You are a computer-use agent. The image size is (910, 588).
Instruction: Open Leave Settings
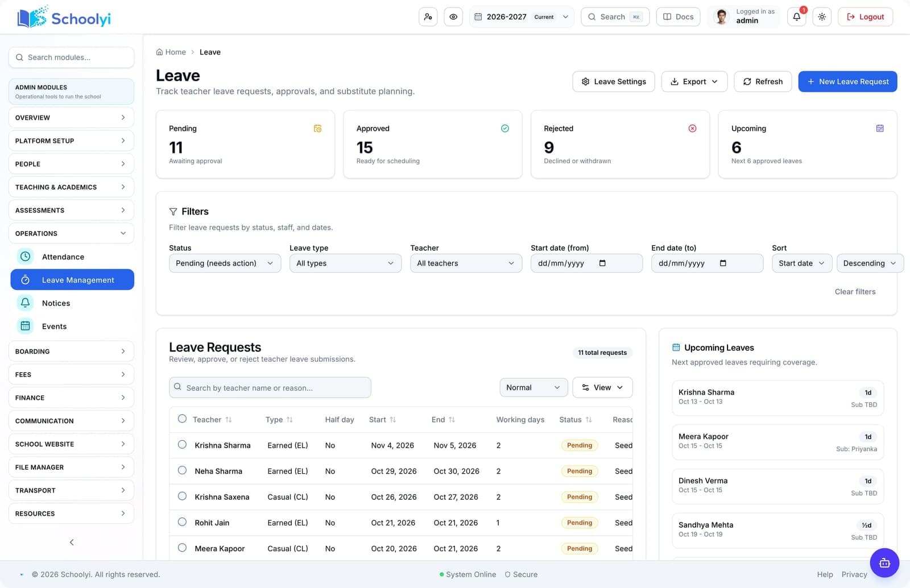coord(614,81)
